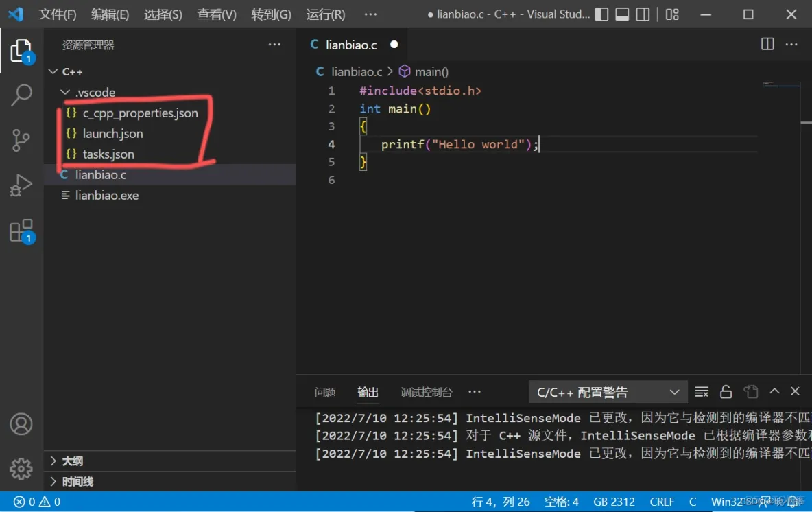Open the Accounts icon in activity bar
812x512 pixels.
[21, 424]
